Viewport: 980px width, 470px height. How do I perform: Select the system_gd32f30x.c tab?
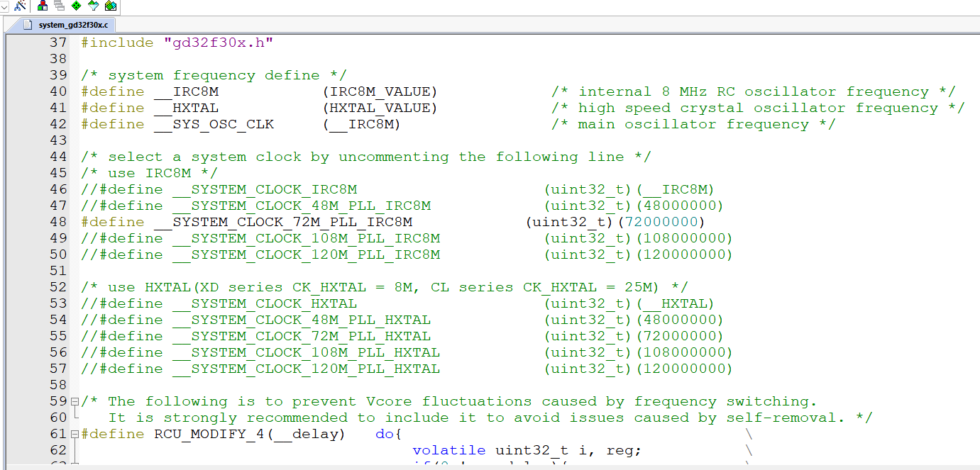[73, 23]
